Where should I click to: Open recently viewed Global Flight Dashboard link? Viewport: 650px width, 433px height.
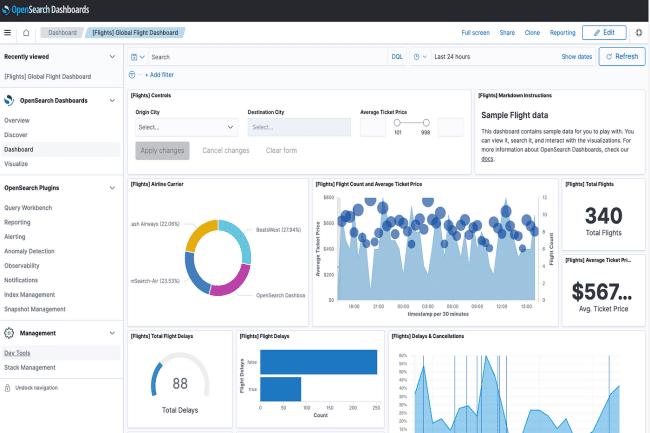point(48,76)
